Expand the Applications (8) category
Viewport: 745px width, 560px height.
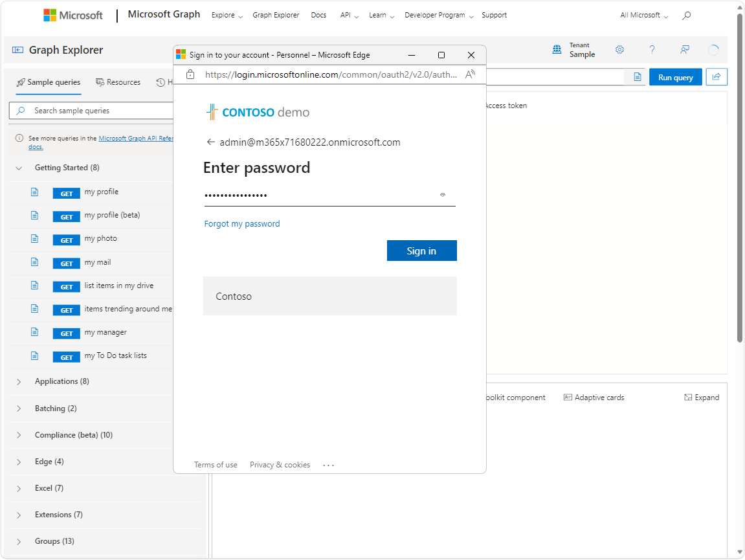[x=19, y=382]
